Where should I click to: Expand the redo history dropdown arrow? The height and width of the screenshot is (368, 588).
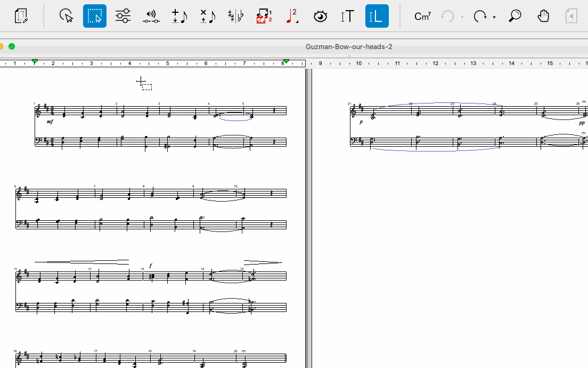(x=494, y=18)
